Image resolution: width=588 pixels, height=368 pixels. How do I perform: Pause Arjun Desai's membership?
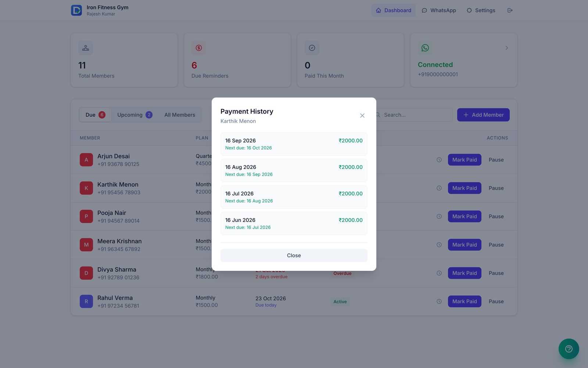coord(496,160)
